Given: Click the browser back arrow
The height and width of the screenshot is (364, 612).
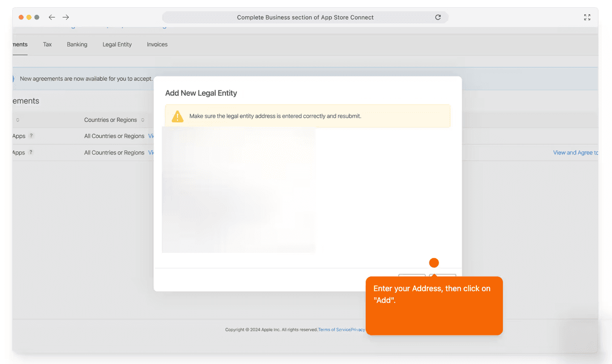Looking at the screenshot, I should coord(52,17).
